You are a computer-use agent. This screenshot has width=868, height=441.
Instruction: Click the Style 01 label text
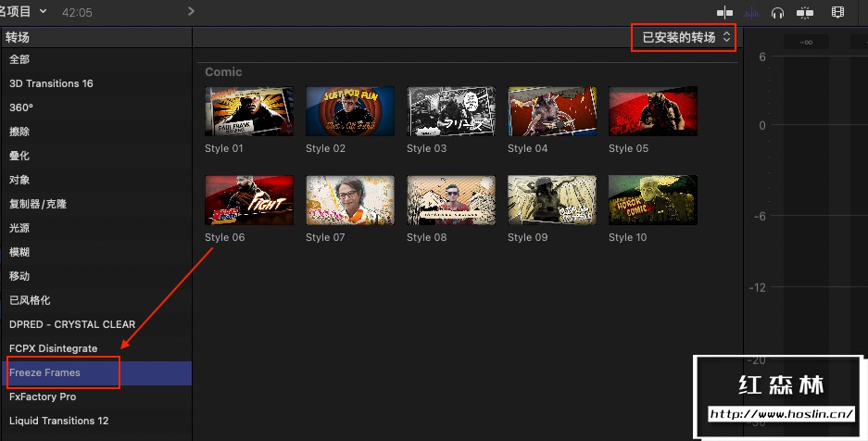(x=224, y=148)
